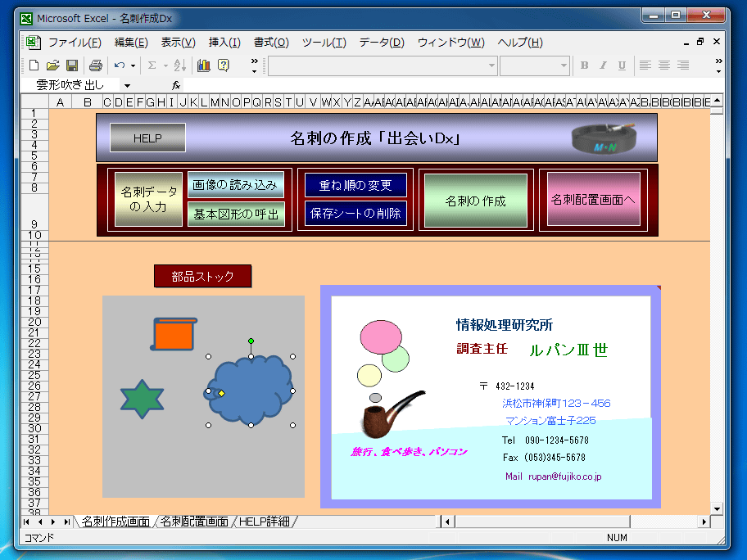The height and width of the screenshot is (560, 747).
Task: Click the pipe image on the business card
Action: tap(392, 413)
